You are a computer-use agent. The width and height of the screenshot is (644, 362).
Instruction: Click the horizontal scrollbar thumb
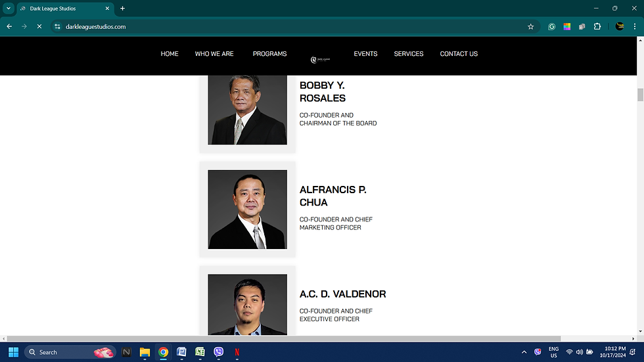click(284, 338)
